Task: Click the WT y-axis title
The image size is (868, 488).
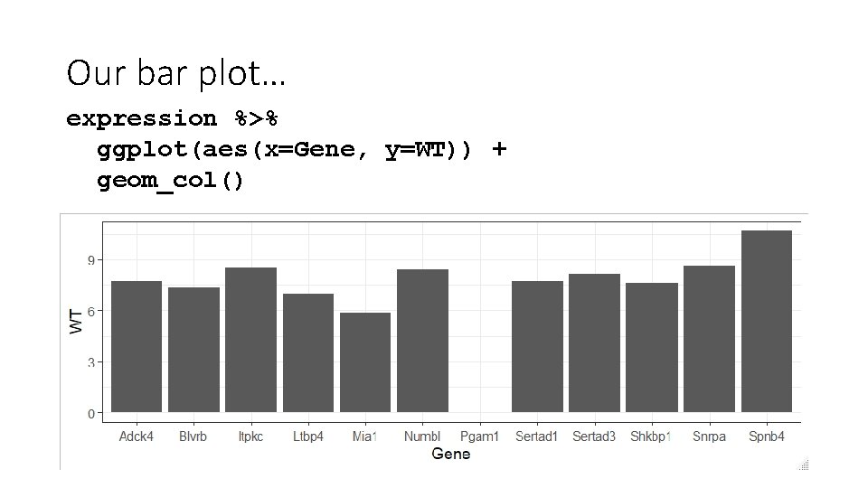Action: (77, 320)
